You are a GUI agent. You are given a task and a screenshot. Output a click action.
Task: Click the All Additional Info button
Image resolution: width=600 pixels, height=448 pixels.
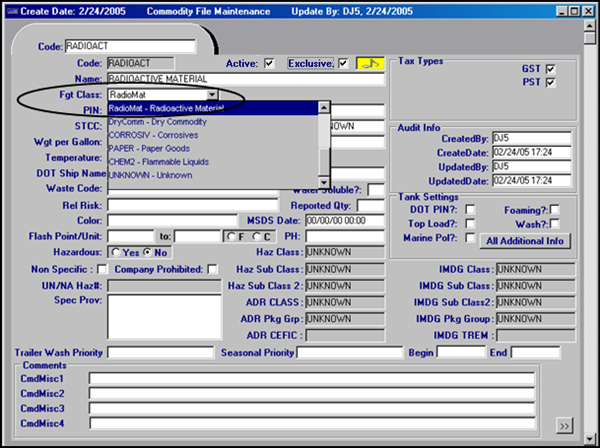pos(527,241)
